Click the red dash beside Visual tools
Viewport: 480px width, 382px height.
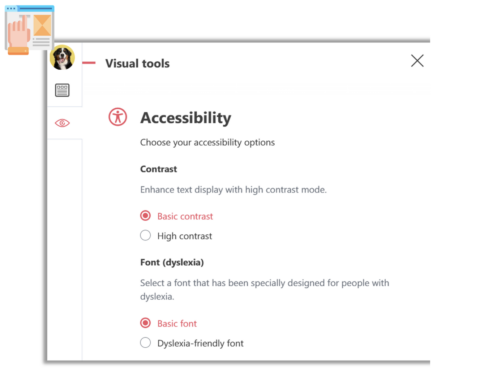coord(89,63)
